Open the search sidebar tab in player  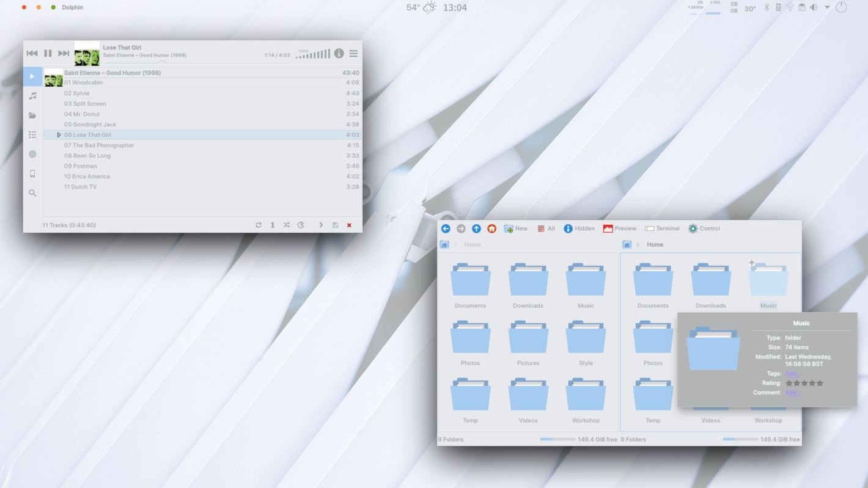point(32,193)
